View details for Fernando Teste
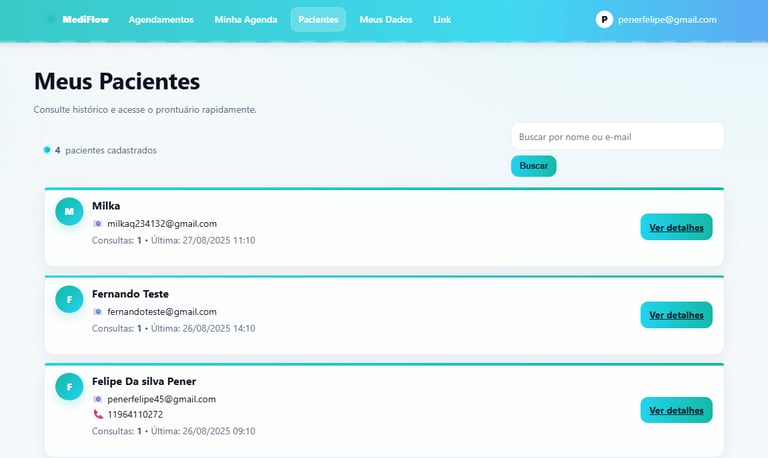 [x=676, y=315]
